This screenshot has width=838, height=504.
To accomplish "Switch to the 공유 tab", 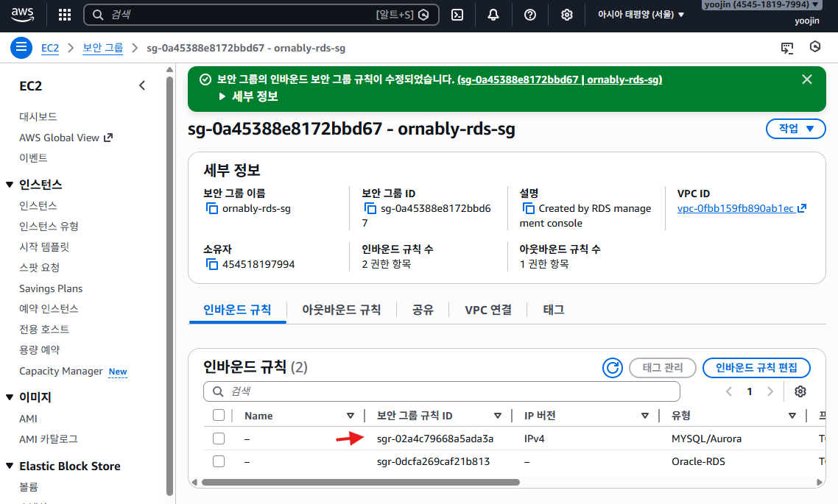I will (423, 310).
